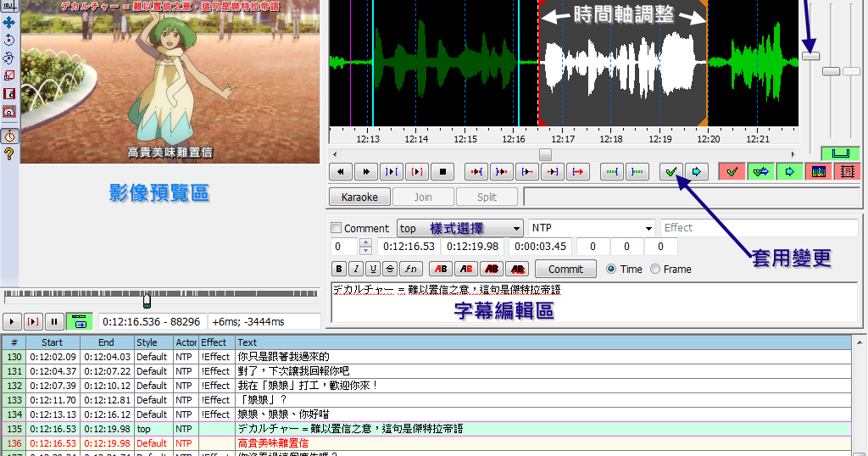The image size is (868, 456).
Task: Play 500ms after selection
Action: [x=502, y=171]
